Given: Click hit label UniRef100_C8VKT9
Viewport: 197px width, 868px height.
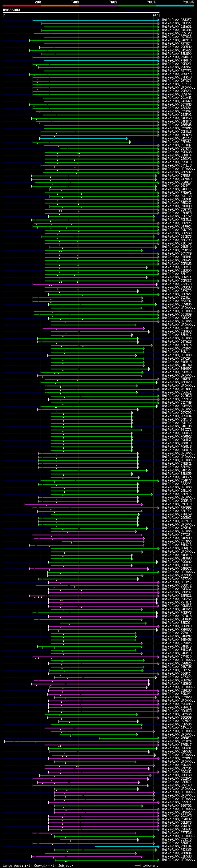Looking at the screenshot, I should tap(177, 291).
